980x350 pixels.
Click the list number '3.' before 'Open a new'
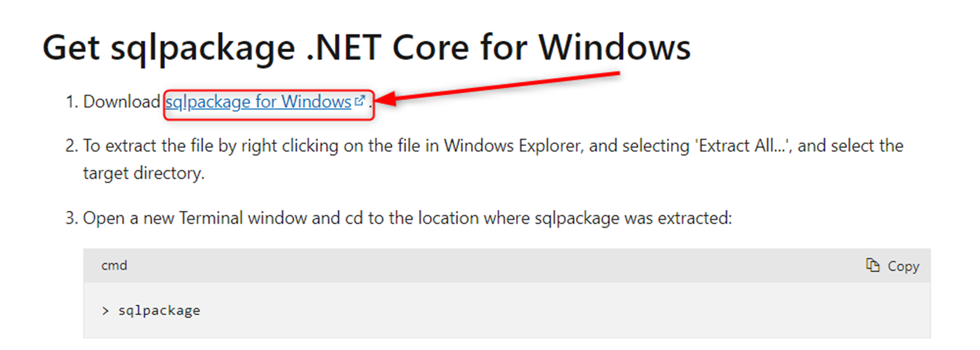pos(71,219)
